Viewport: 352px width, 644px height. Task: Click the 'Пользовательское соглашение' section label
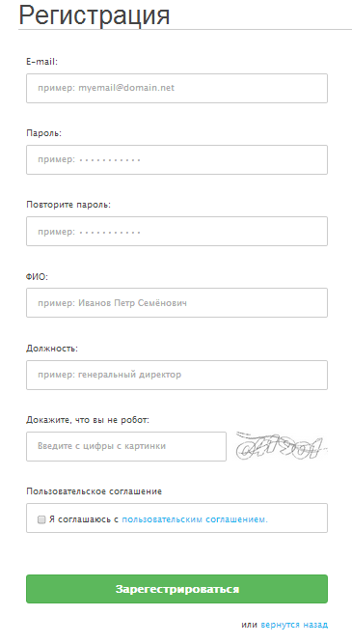tap(94, 491)
